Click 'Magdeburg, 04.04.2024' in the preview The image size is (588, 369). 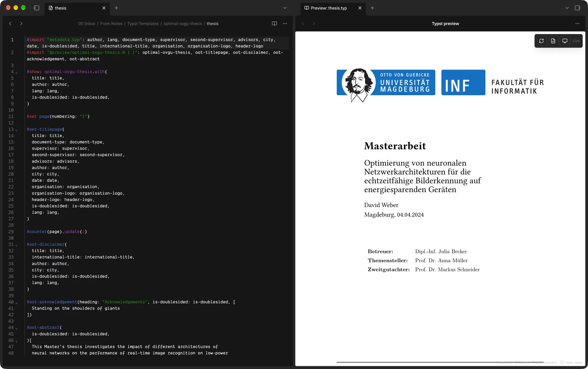tap(394, 215)
